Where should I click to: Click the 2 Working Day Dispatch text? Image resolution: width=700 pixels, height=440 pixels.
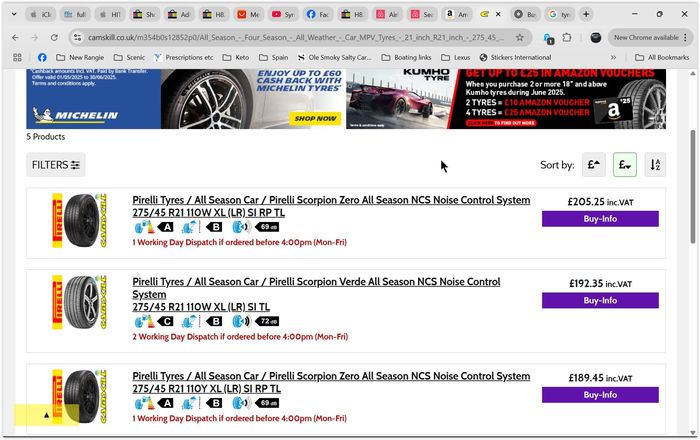pos(240,336)
